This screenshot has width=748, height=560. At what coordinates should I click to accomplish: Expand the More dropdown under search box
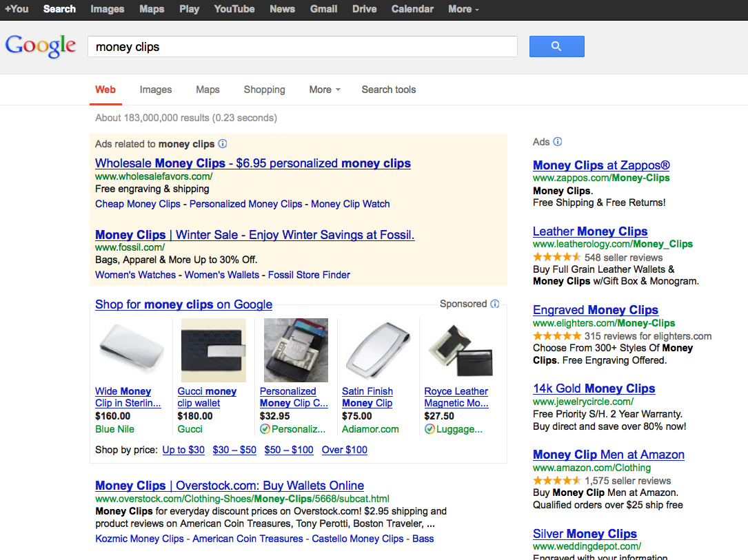[325, 90]
